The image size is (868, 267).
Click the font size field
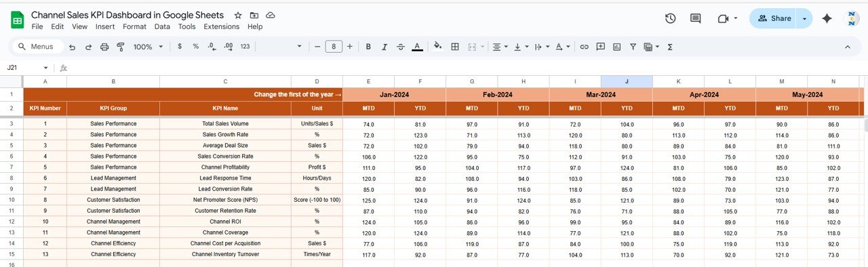(334, 47)
